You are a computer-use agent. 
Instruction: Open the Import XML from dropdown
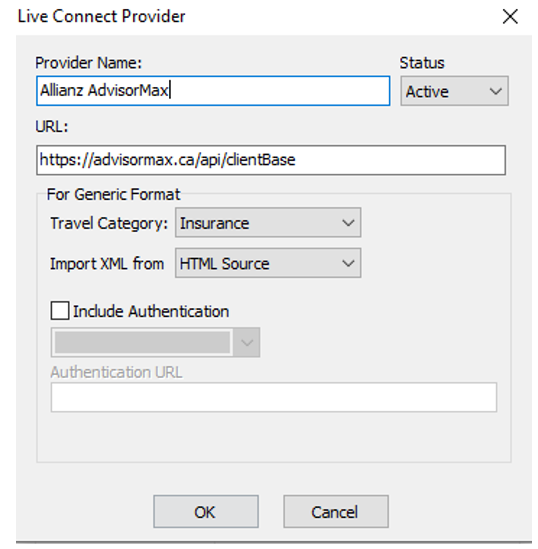(268, 263)
